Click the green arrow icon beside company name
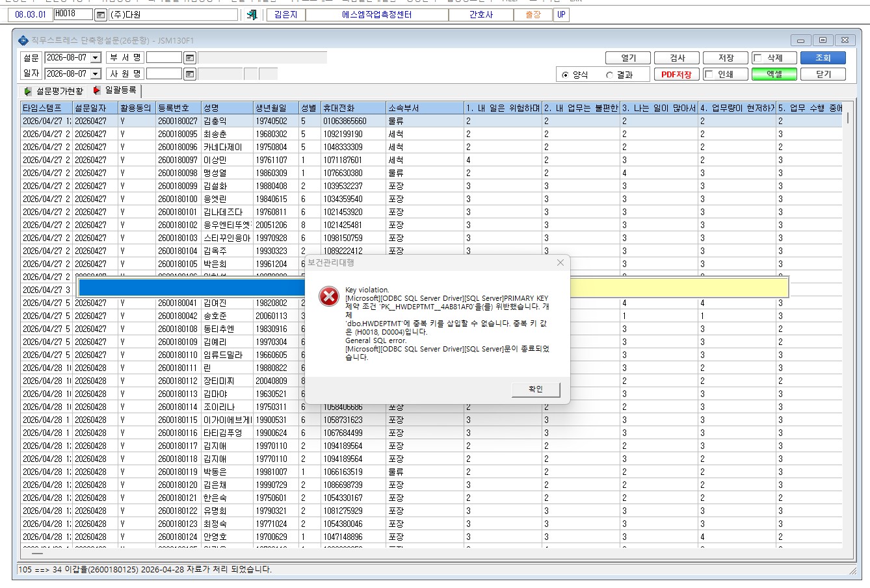The image size is (870, 588). pyautogui.click(x=252, y=14)
